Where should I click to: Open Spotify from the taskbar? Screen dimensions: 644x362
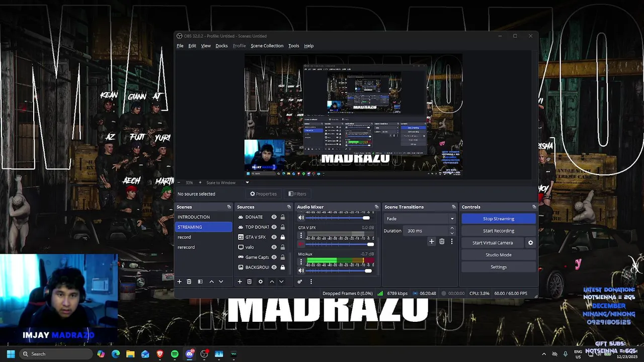click(x=175, y=354)
